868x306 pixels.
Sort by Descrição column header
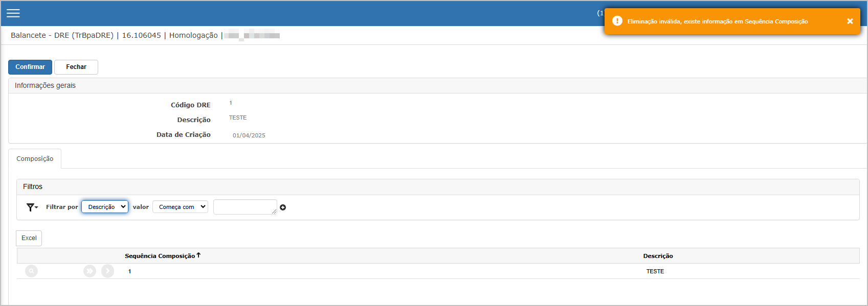tap(658, 256)
